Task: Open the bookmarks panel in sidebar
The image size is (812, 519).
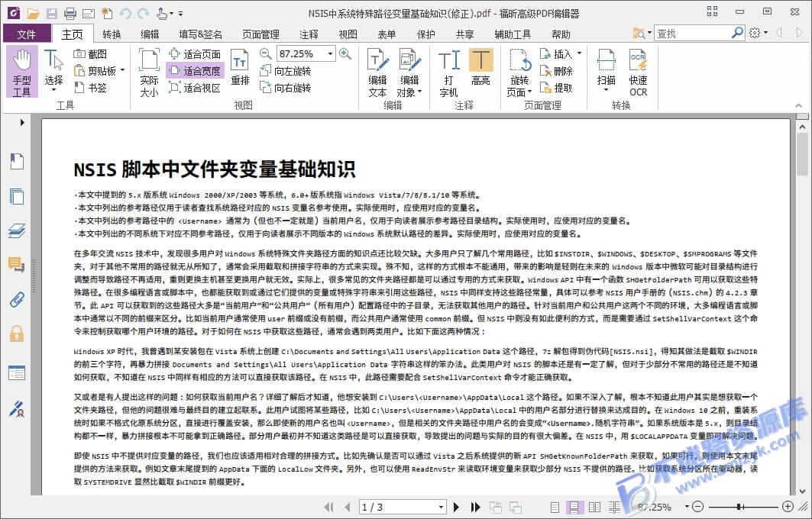Action: 17,162
